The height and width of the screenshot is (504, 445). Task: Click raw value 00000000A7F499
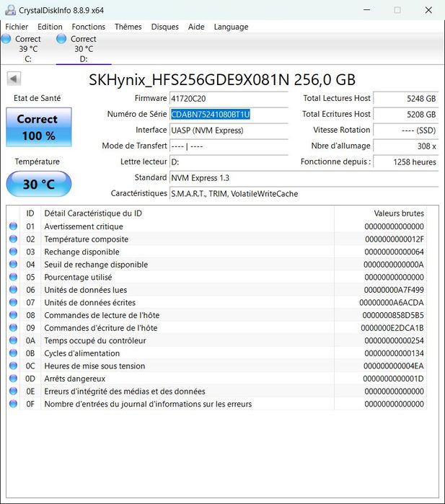pos(394,290)
